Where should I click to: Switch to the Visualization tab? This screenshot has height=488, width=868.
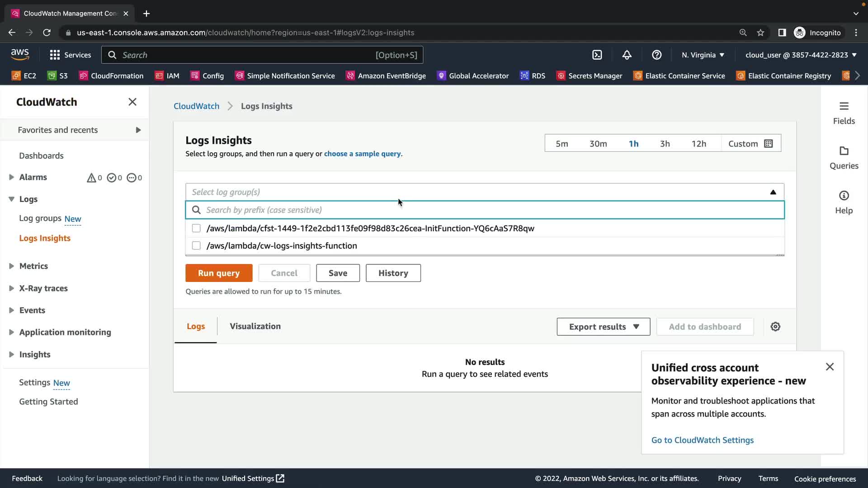(x=255, y=326)
